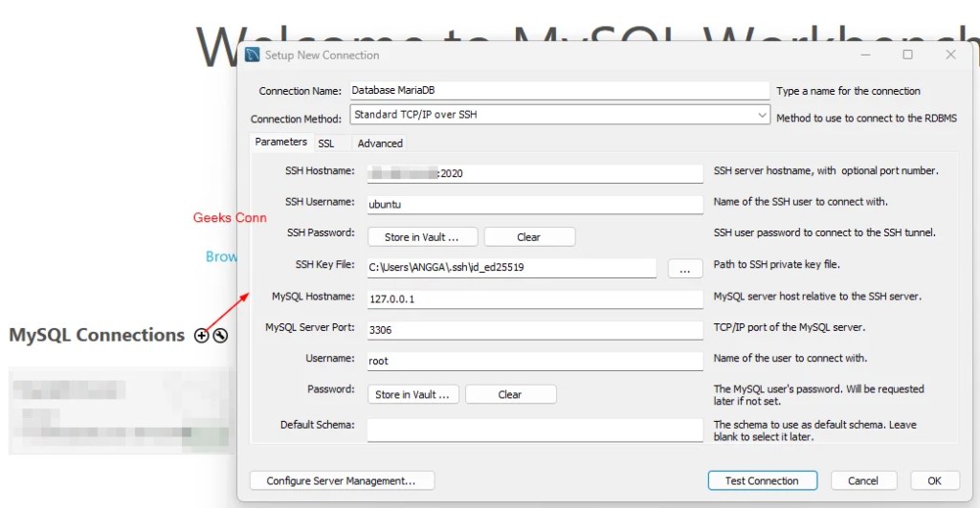Viewport: 980px width, 508px height.
Task: Switch to the Advanced tab
Action: (x=380, y=144)
